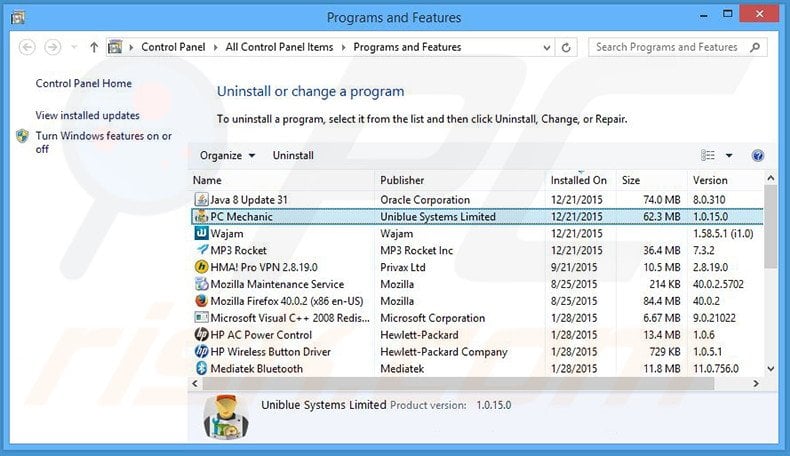790x456 pixels.
Task: Go up one level with up arrow
Action: click(94, 47)
